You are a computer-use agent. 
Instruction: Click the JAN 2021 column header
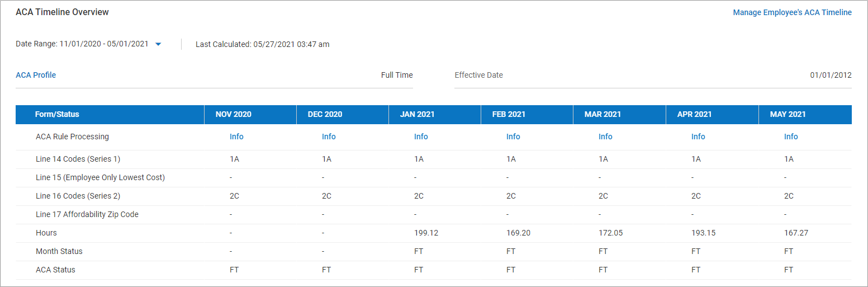pyautogui.click(x=435, y=114)
